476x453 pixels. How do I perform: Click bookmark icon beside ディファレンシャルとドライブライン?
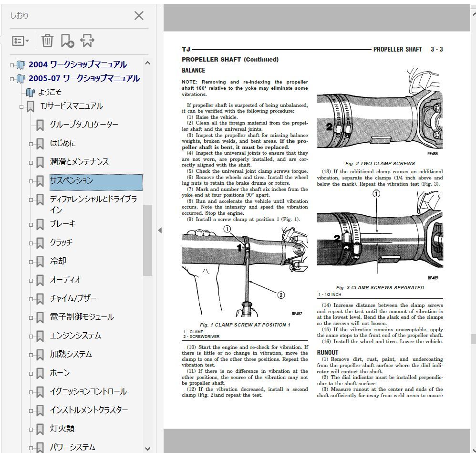(x=40, y=200)
